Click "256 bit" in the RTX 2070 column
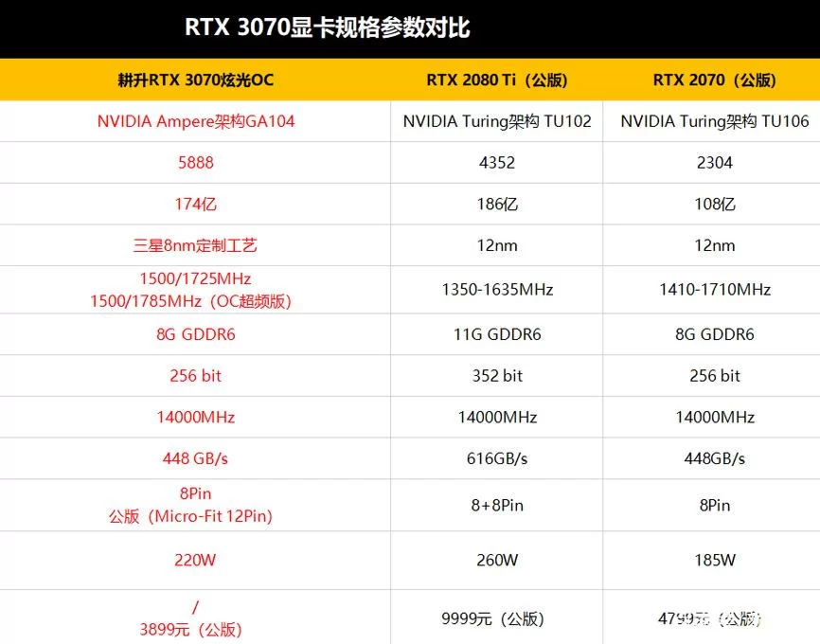Image resolution: width=820 pixels, height=644 pixels. pos(714,376)
